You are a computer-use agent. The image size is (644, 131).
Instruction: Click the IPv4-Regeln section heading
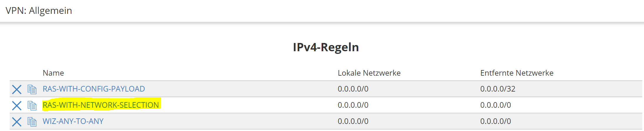pyautogui.click(x=326, y=47)
